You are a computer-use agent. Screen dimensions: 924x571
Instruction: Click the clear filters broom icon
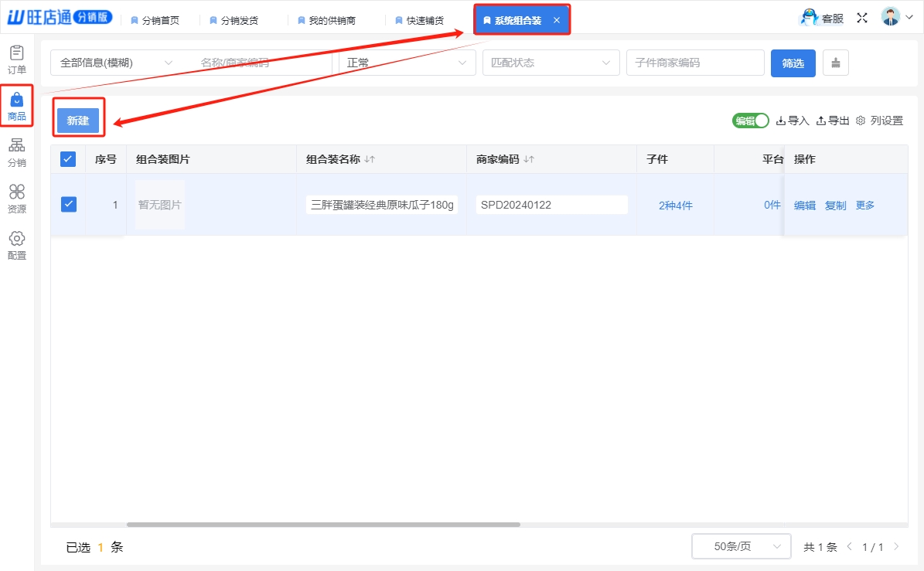click(x=835, y=63)
